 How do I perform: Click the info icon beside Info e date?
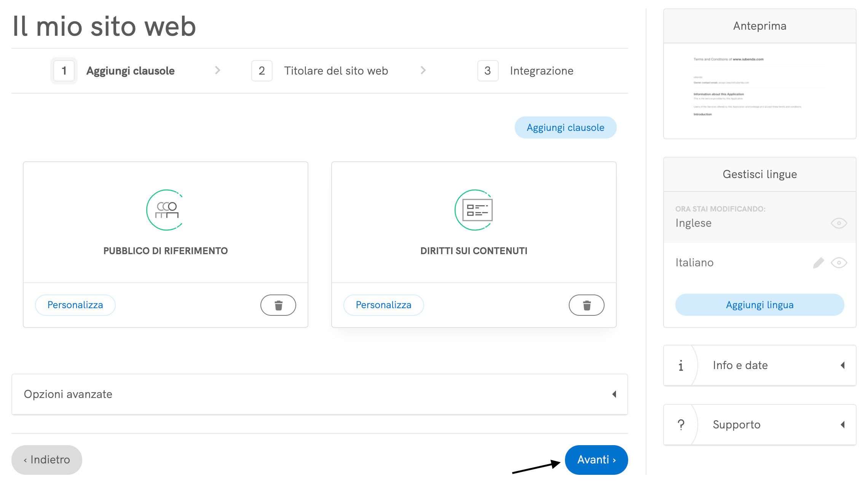(x=681, y=366)
